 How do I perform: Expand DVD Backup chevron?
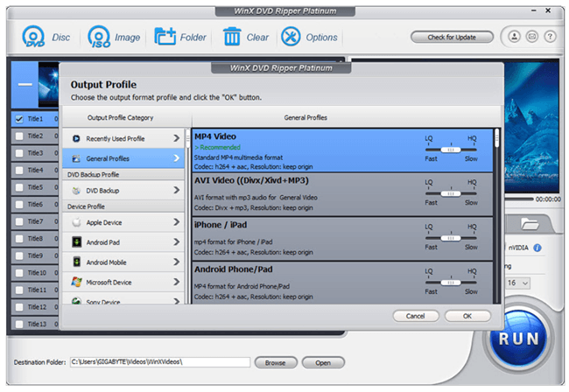tap(176, 190)
